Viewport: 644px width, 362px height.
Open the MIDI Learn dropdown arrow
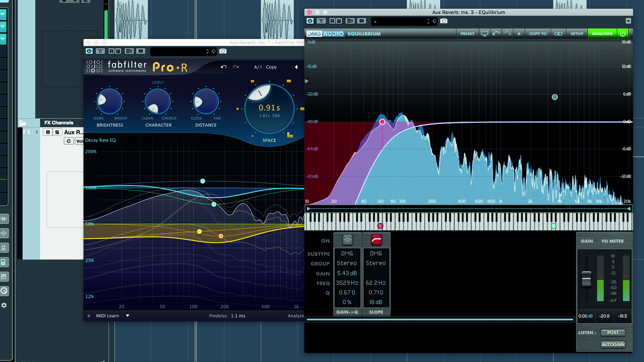(128, 316)
